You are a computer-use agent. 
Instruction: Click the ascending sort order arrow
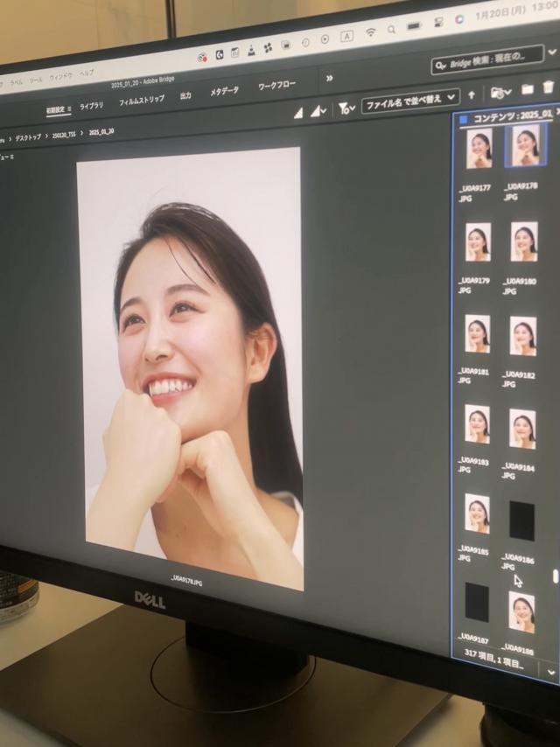click(x=472, y=94)
